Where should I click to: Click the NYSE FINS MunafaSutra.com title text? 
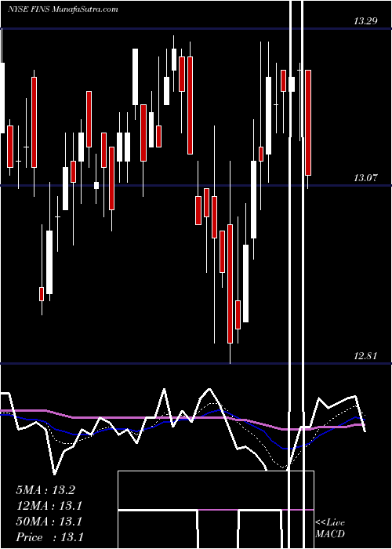(63, 9)
